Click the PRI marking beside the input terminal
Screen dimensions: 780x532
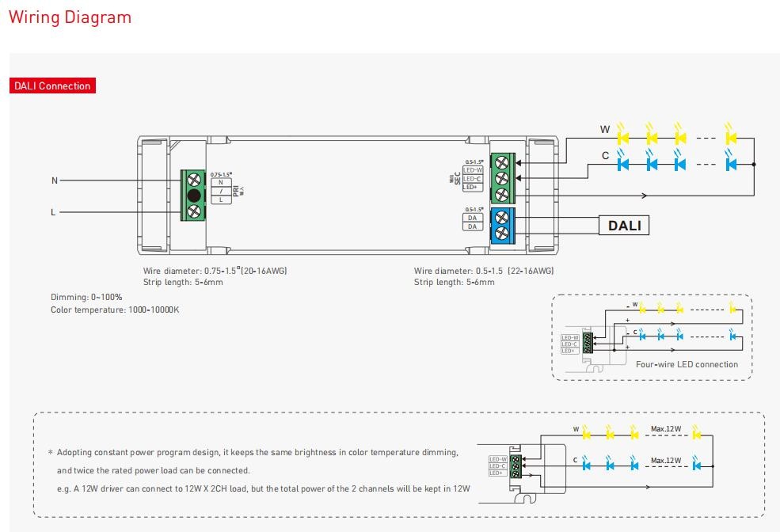point(236,191)
